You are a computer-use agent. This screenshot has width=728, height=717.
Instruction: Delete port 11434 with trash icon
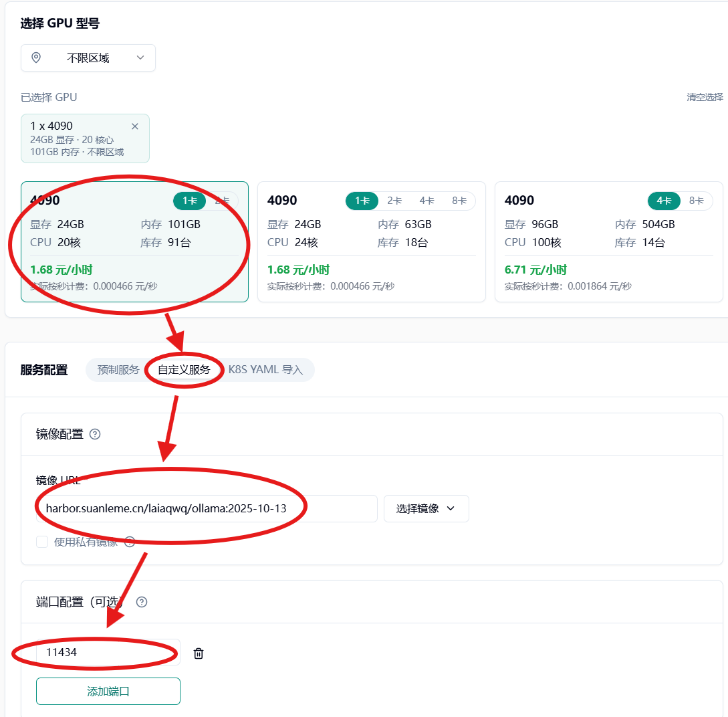point(199,653)
